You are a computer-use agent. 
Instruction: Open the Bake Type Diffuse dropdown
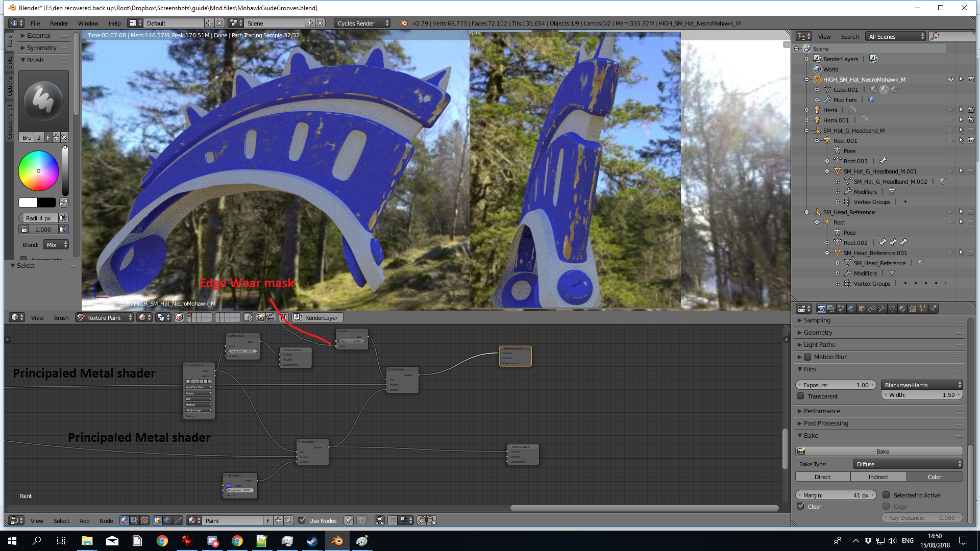point(908,464)
